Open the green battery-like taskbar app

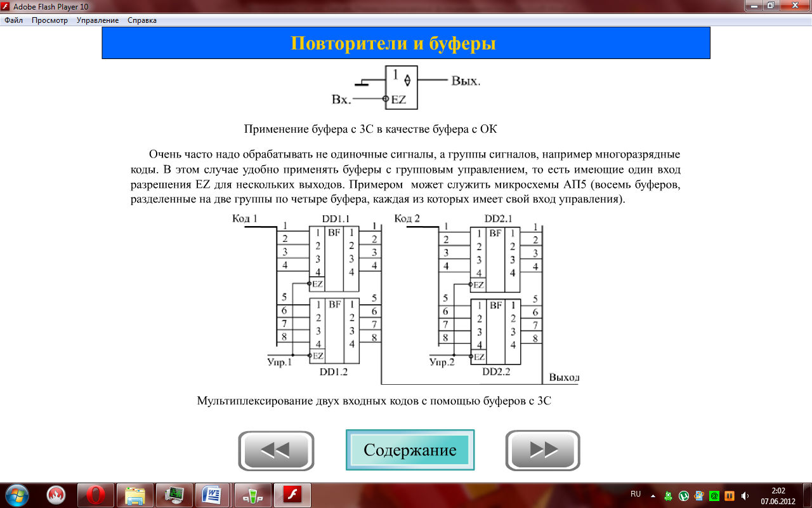tap(253, 495)
